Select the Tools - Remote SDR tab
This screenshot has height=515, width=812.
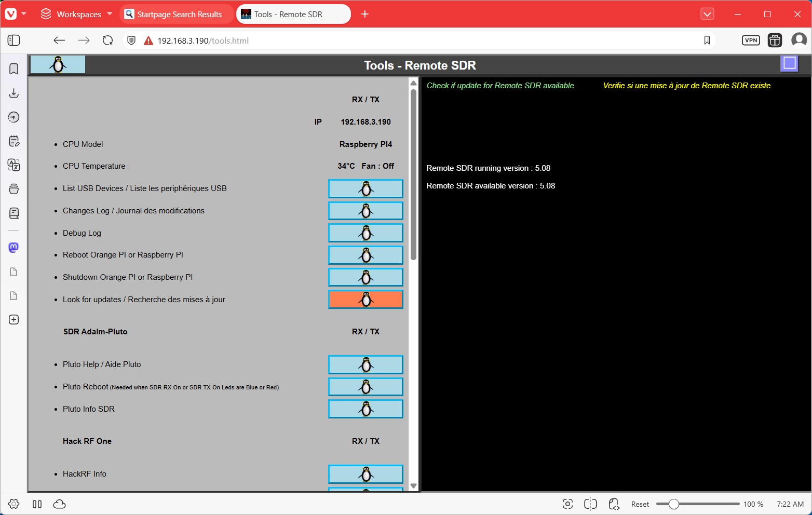tap(293, 14)
